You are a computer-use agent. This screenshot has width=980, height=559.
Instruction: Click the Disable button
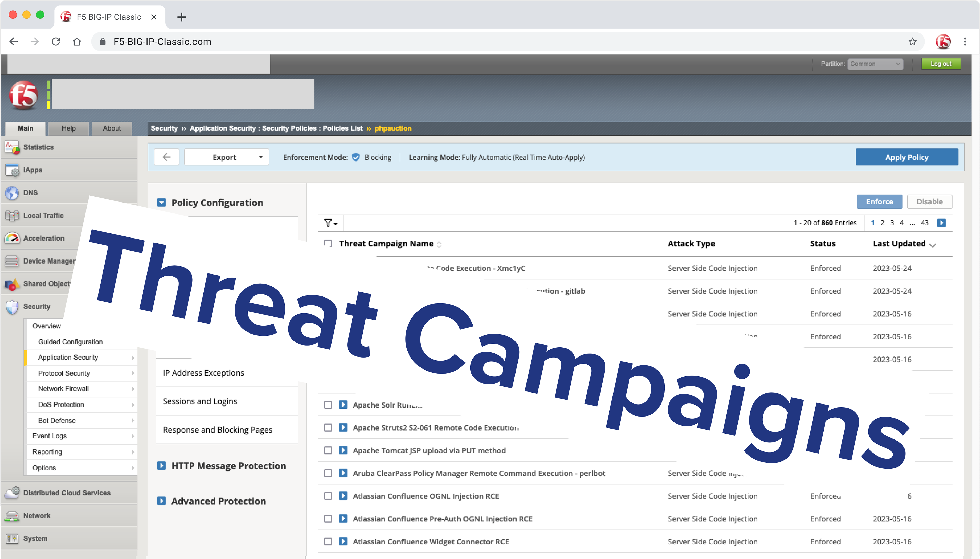tap(929, 202)
